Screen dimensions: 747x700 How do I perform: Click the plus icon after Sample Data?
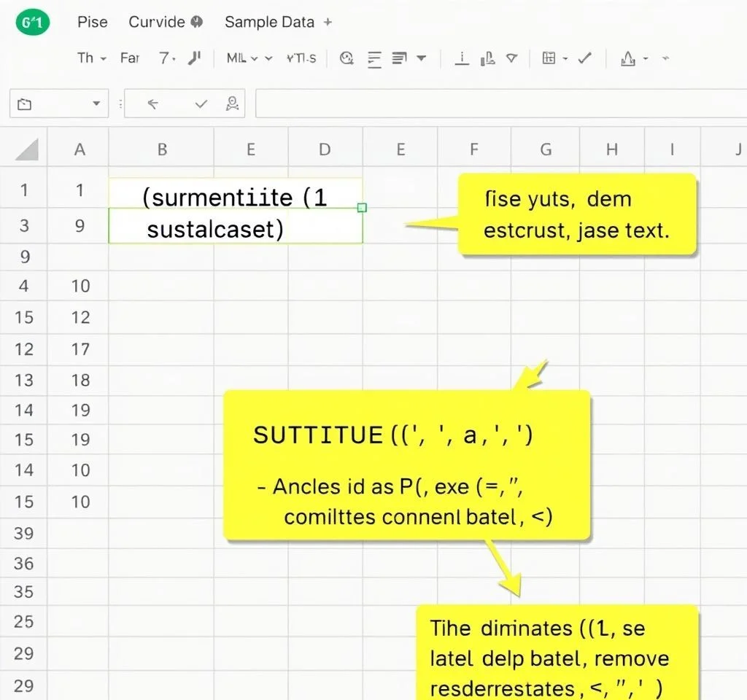(328, 22)
